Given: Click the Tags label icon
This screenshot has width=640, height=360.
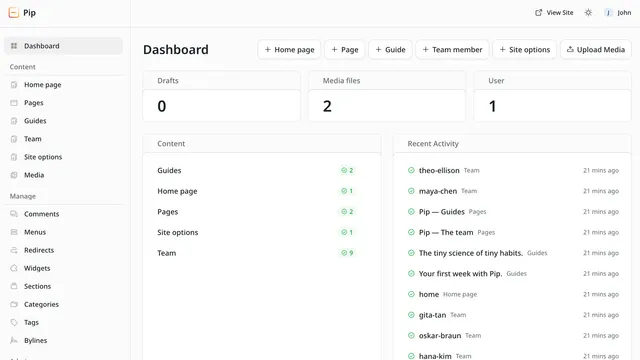Looking at the screenshot, I should [x=14, y=322].
